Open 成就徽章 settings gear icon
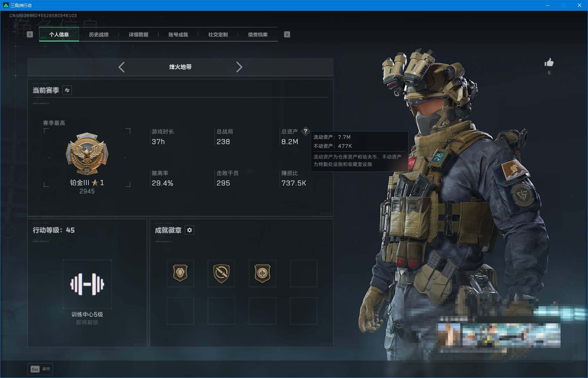The image size is (588, 378). (189, 230)
